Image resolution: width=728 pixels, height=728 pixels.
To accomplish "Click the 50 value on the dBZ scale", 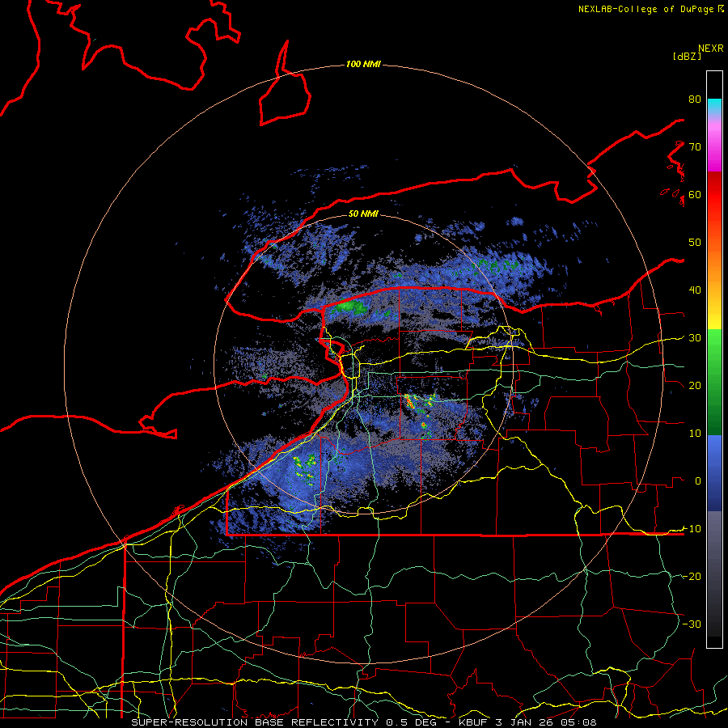I will (x=695, y=243).
